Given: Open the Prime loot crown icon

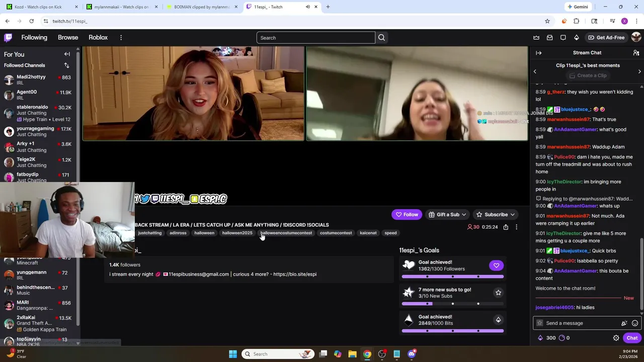Looking at the screenshot, I should click(x=536, y=38).
